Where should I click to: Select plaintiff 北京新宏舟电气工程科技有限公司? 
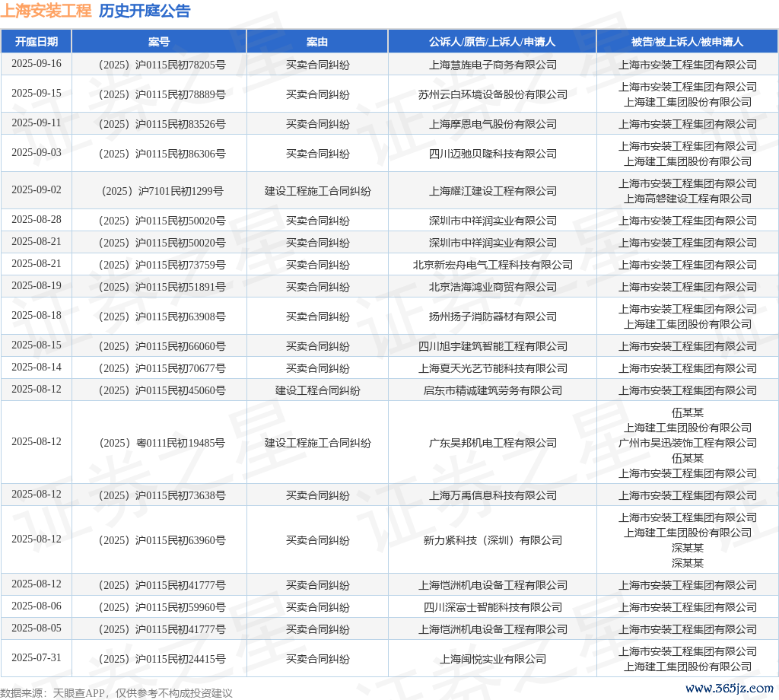(492, 265)
